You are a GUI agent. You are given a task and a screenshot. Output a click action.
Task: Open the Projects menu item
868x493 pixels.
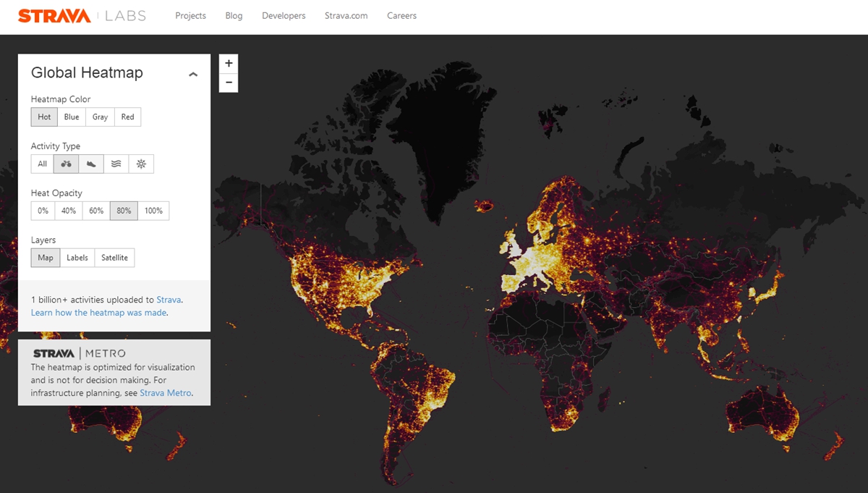191,16
